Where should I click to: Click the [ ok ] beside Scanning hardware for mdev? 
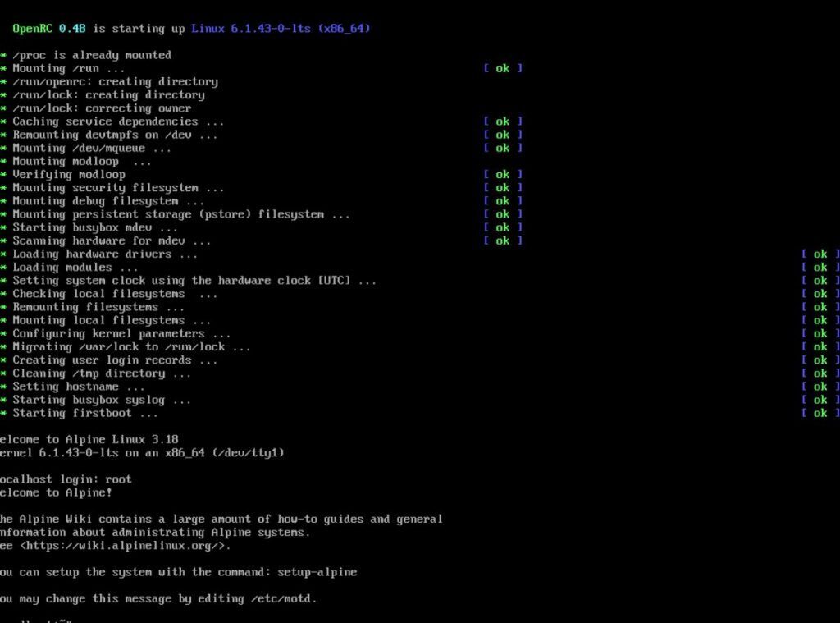pos(501,240)
